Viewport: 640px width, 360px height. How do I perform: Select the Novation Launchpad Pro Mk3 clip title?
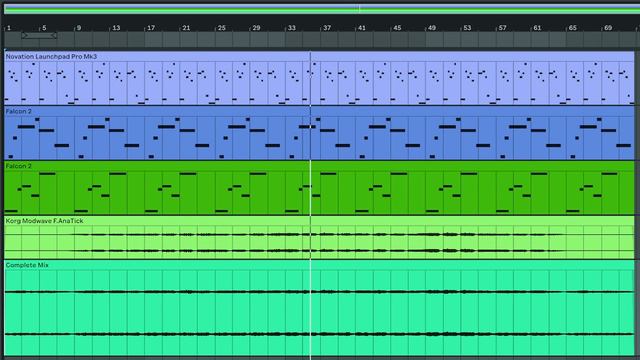pyautogui.click(x=51, y=56)
